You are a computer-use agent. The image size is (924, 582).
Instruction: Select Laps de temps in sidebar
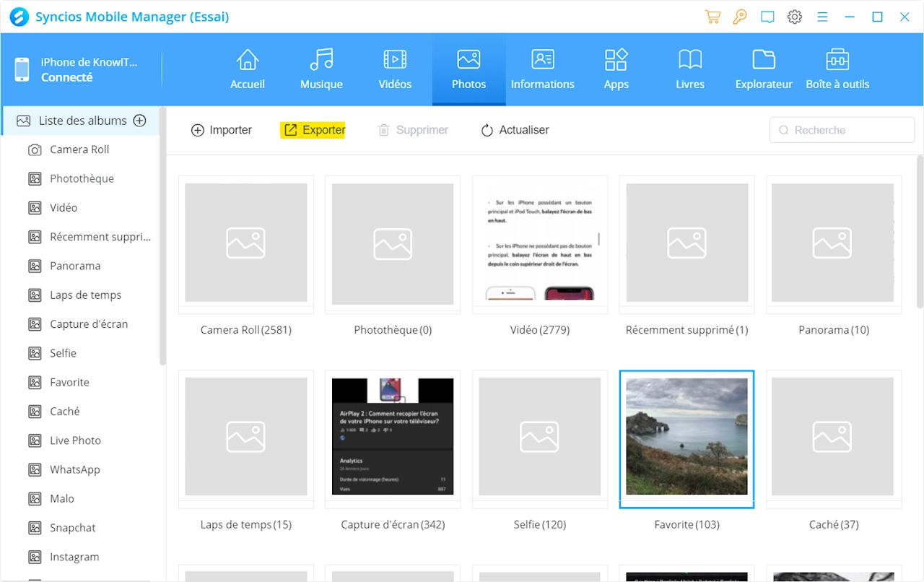tap(79, 295)
